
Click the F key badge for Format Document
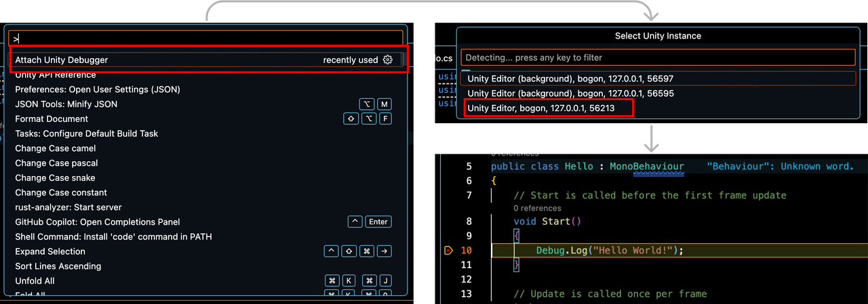coord(384,119)
